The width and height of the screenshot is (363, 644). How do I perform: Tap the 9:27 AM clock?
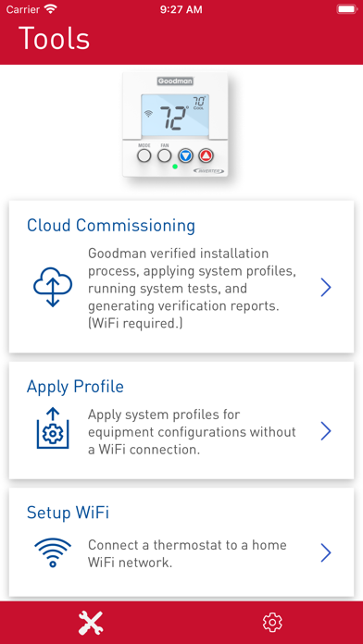181,9
